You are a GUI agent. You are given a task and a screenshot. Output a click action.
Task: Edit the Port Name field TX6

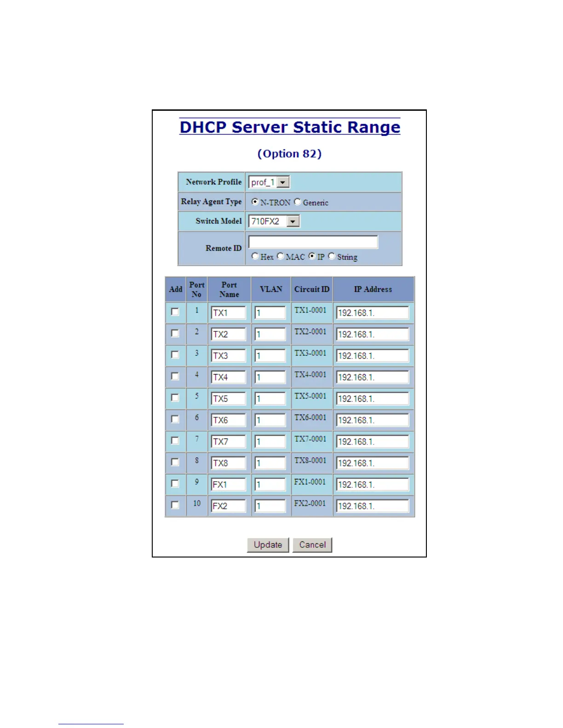pyautogui.click(x=229, y=420)
